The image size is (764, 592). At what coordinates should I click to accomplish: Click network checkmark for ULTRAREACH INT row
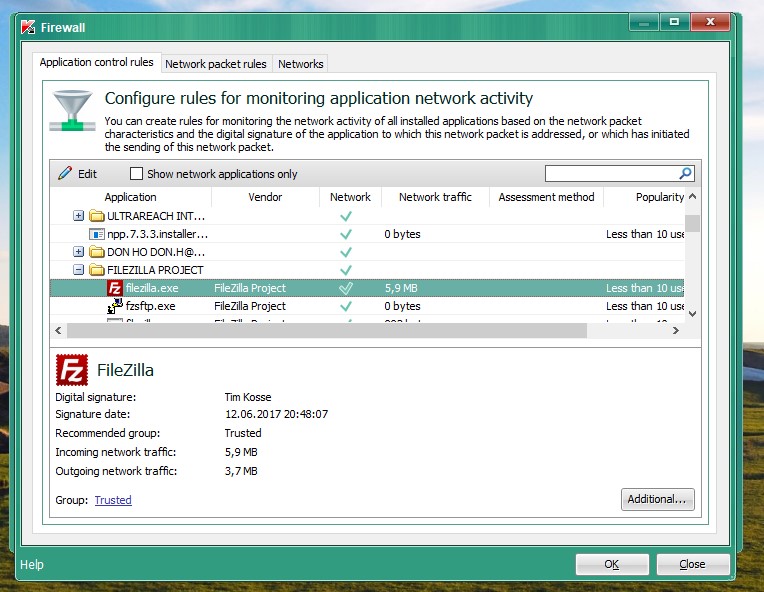click(x=346, y=216)
